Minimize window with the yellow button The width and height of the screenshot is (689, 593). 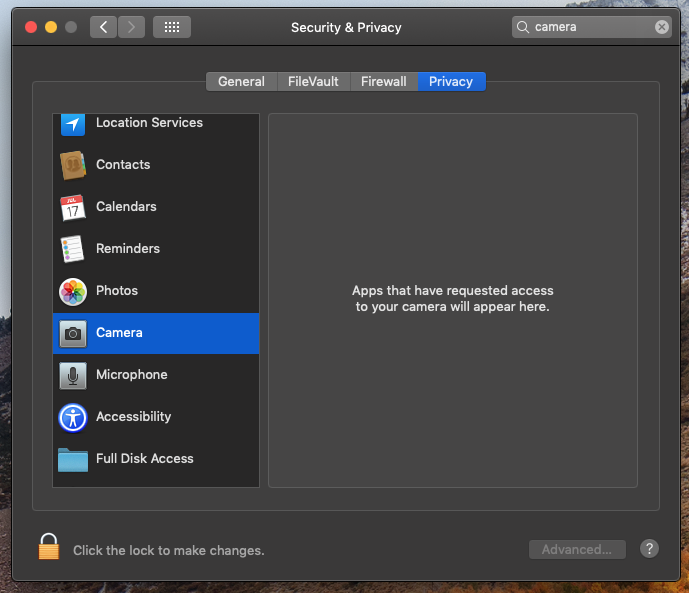pos(51,27)
